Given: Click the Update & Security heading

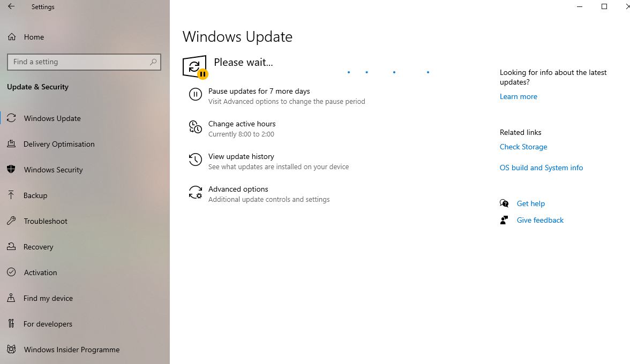Looking at the screenshot, I should click(x=37, y=87).
